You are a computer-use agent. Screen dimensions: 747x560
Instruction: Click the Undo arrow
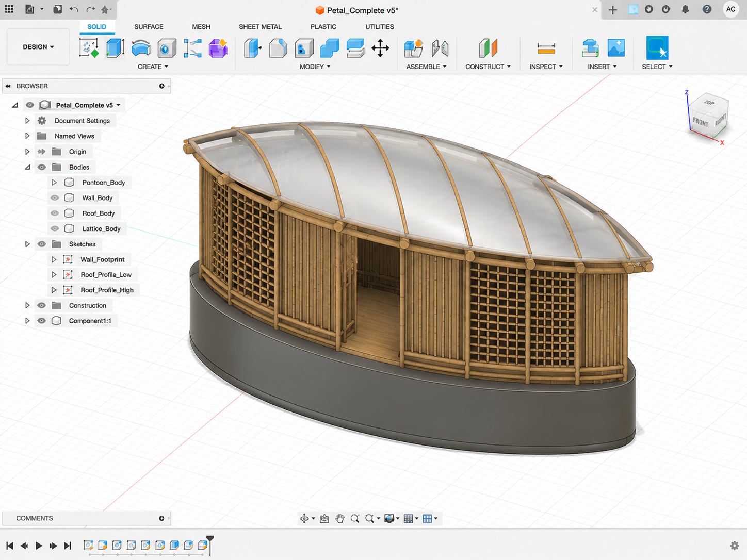click(x=74, y=9)
